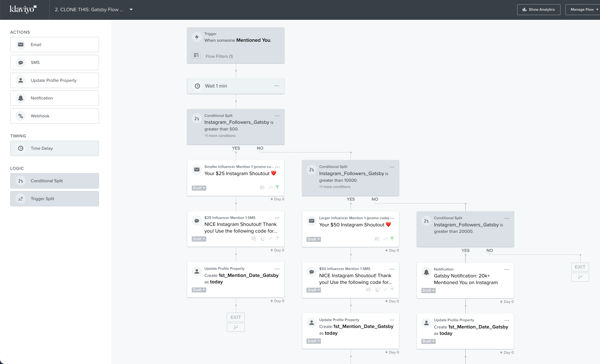Select the Trigger Split block

[x=55, y=199]
